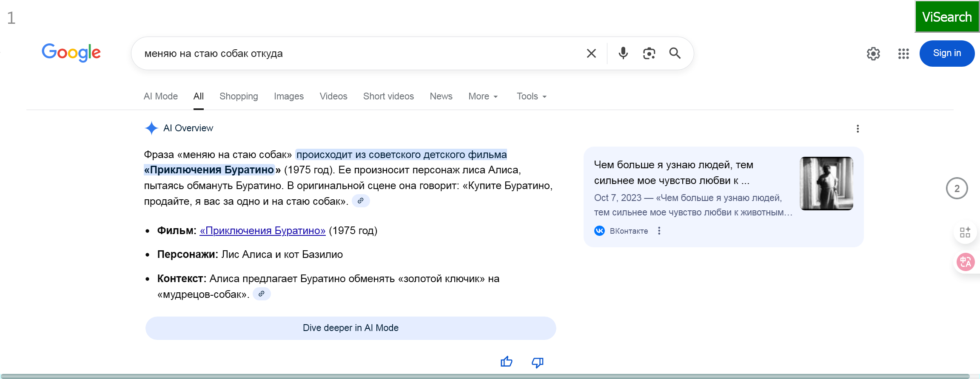
Task: Open the «Приключения Буратино» link
Action: coord(262,231)
